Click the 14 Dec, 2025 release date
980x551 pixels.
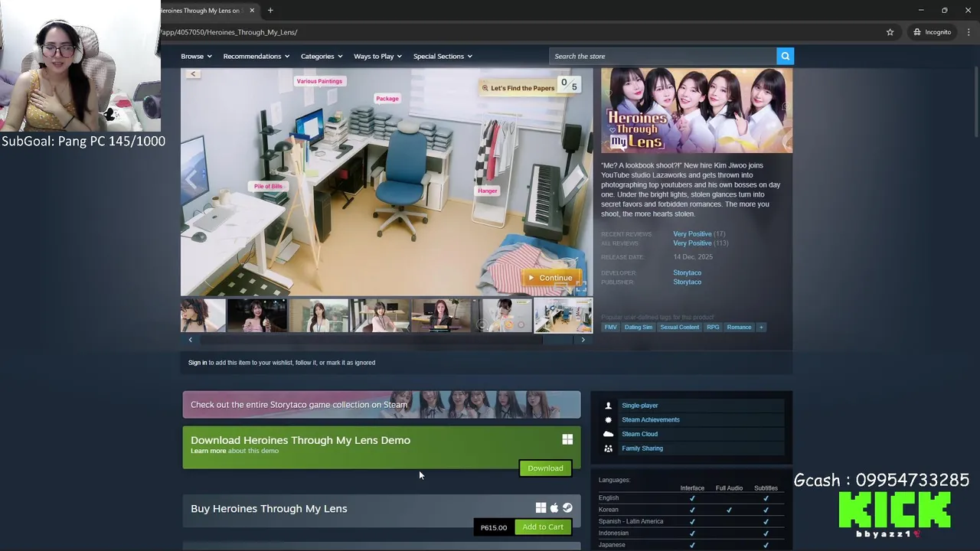pyautogui.click(x=693, y=257)
